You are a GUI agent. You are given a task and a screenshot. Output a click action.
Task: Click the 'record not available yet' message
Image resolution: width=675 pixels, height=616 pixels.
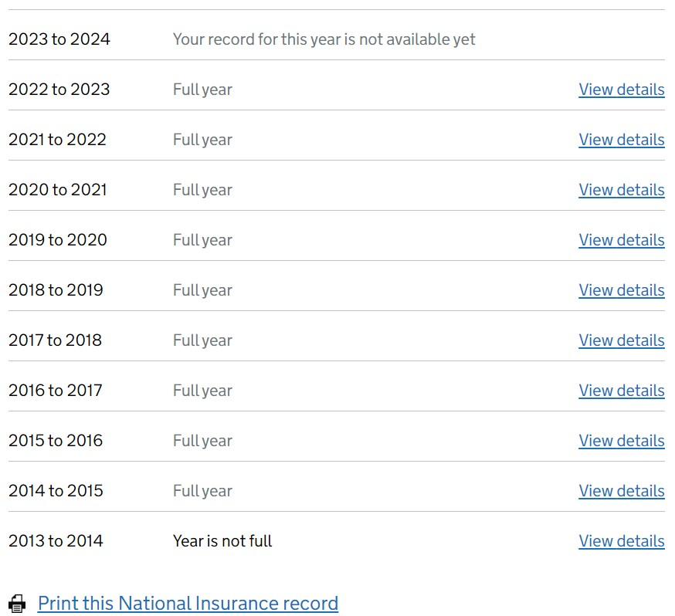click(x=324, y=39)
